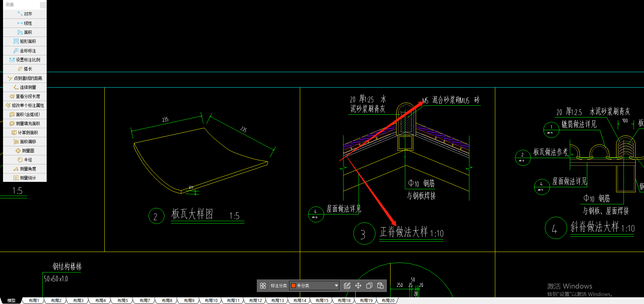Click the 斜脊做法大样 1:10 title text
The image size is (644, 304).
(603, 227)
